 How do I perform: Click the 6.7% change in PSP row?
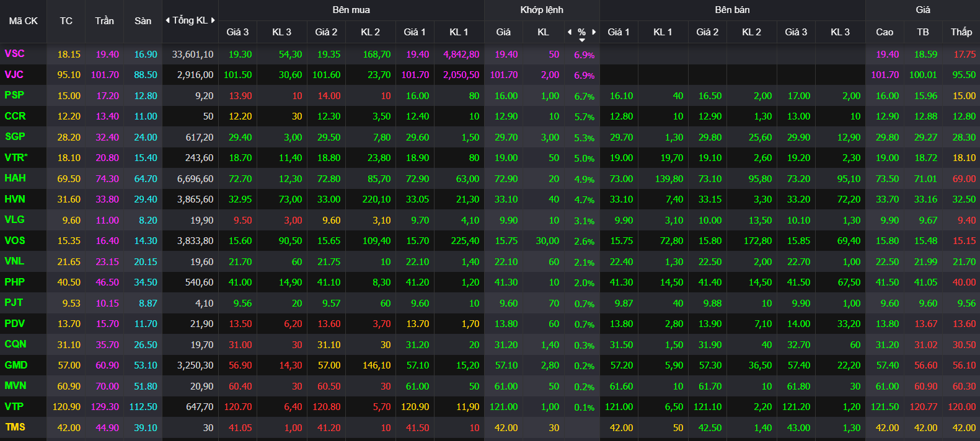click(x=585, y=97)
